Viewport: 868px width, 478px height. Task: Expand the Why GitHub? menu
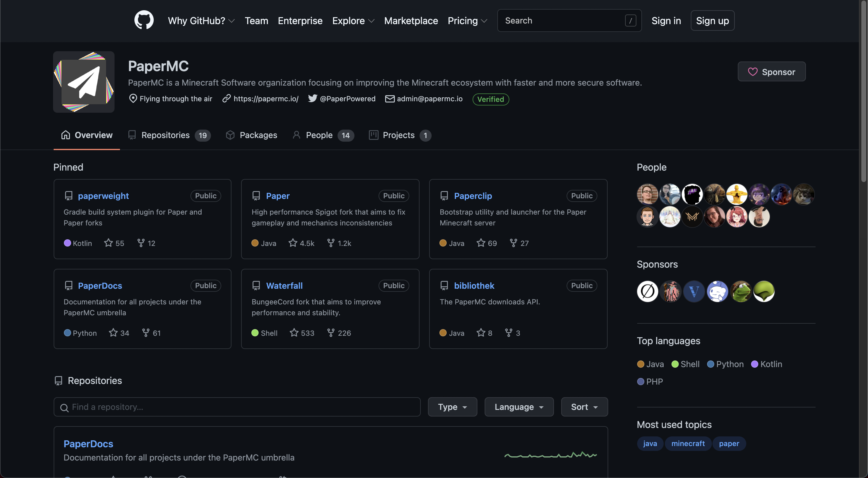(201, 21)
